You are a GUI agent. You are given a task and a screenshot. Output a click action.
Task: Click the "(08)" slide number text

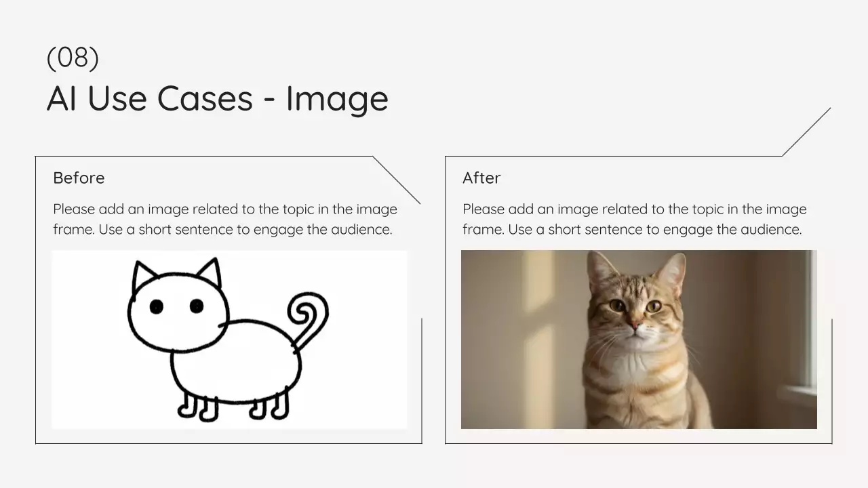coord(73,58)
